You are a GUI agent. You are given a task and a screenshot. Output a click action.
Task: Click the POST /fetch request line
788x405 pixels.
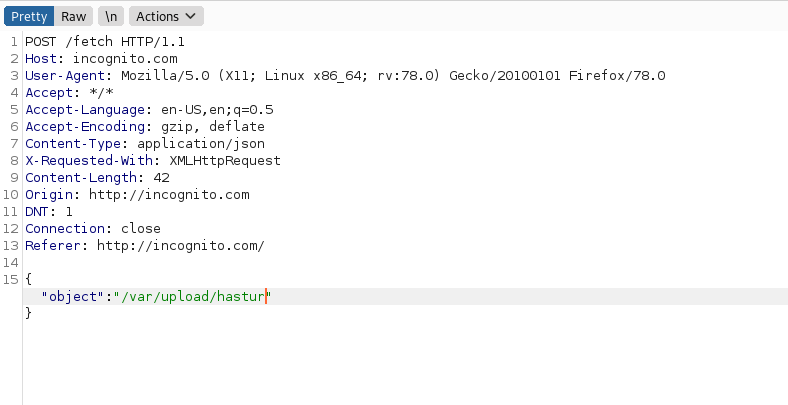tap(104, 43)
